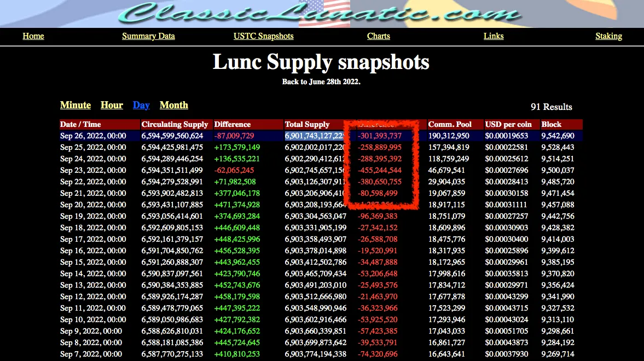Click circulating supply value 6,593,902,482,813
The width and height of the screenshot is (644, 361).
click(x=172, y=194)
